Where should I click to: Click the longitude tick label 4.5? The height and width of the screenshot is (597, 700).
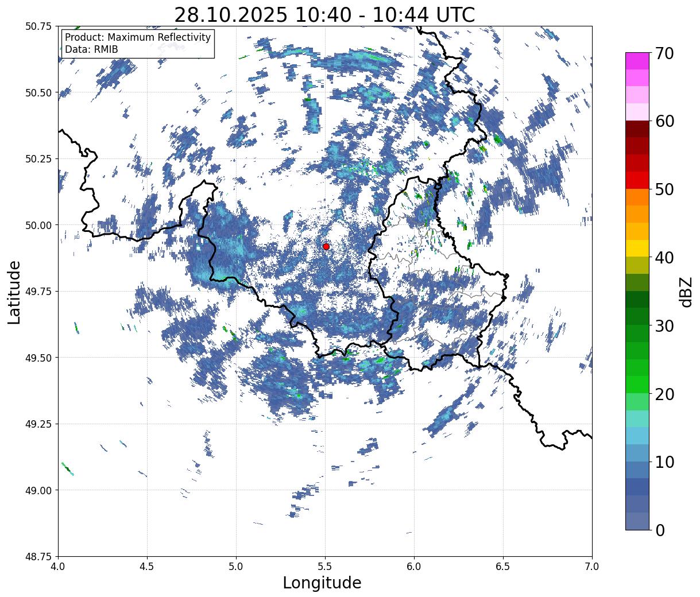tap(147, 567)
